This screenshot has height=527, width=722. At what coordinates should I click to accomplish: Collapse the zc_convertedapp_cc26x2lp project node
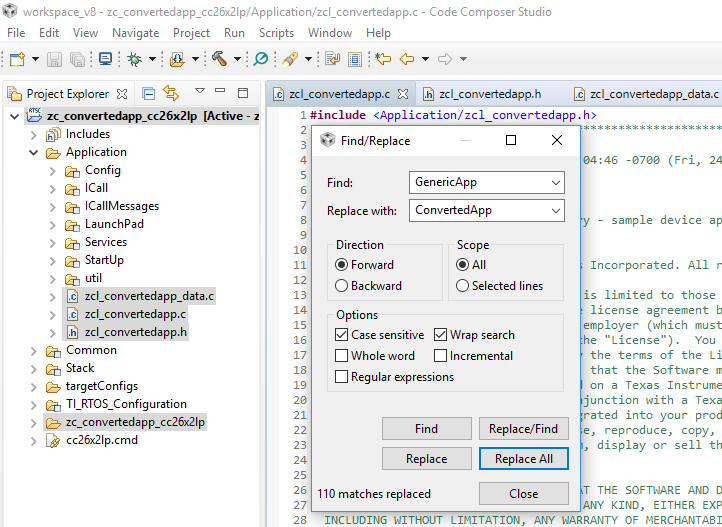[14, 116]
